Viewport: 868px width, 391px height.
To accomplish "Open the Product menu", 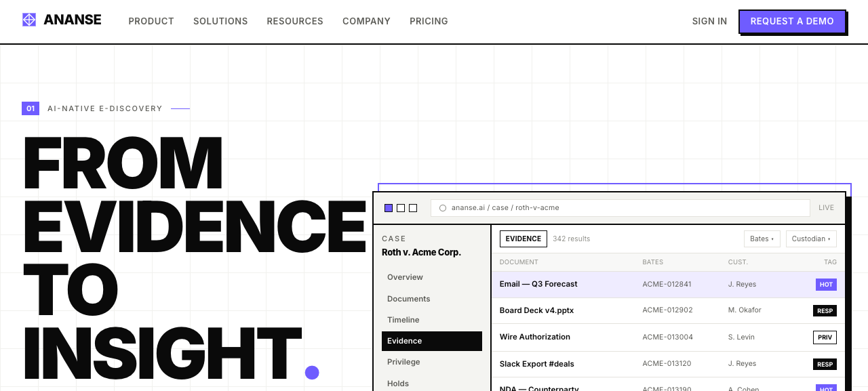I will tap(151, 21).
